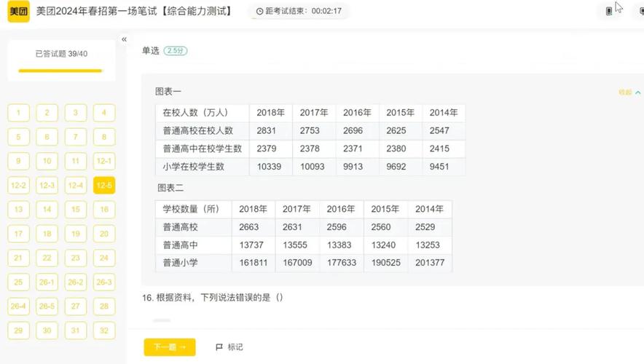Jump to question 31
This screenshot has height=364, width=644.
(76, 331)
